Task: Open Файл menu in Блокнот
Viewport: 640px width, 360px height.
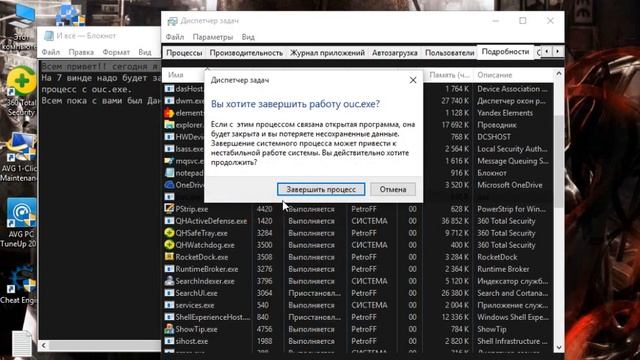Action: [x=51, y=52]
